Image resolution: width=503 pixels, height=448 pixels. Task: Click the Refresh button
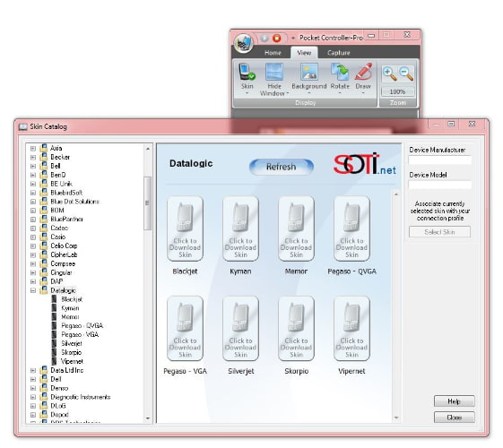coord(281,167)
